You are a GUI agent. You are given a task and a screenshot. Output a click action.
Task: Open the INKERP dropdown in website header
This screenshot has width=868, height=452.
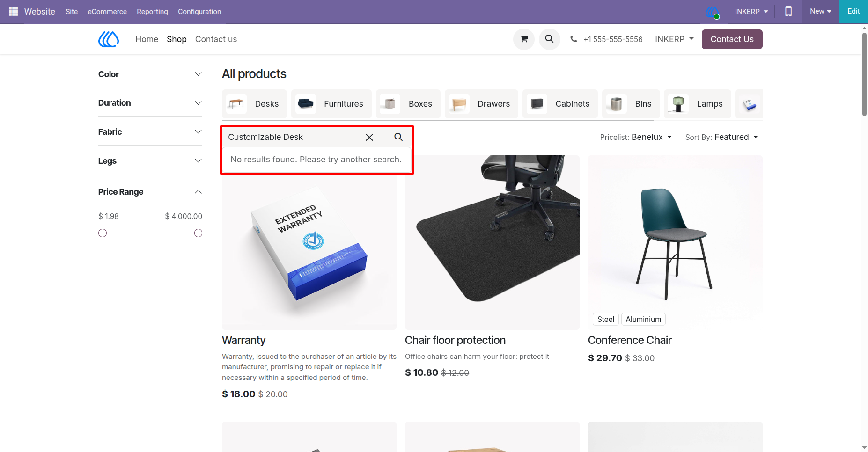[674, 39]
